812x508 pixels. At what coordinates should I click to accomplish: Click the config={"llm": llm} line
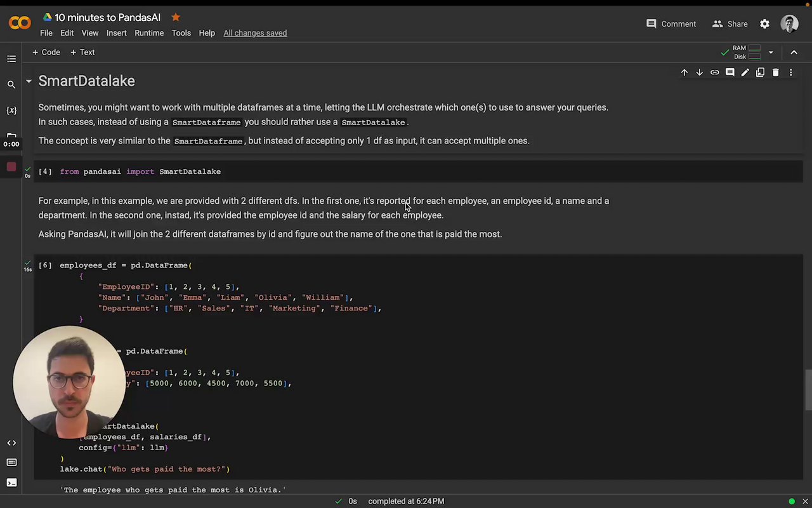(123, 448)
